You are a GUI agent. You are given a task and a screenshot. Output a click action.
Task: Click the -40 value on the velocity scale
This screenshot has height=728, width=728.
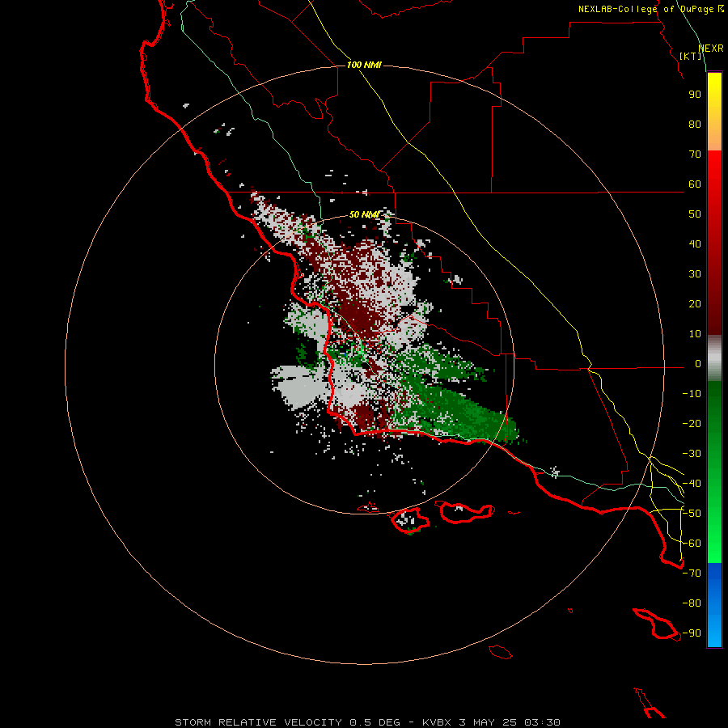(692, 484)
